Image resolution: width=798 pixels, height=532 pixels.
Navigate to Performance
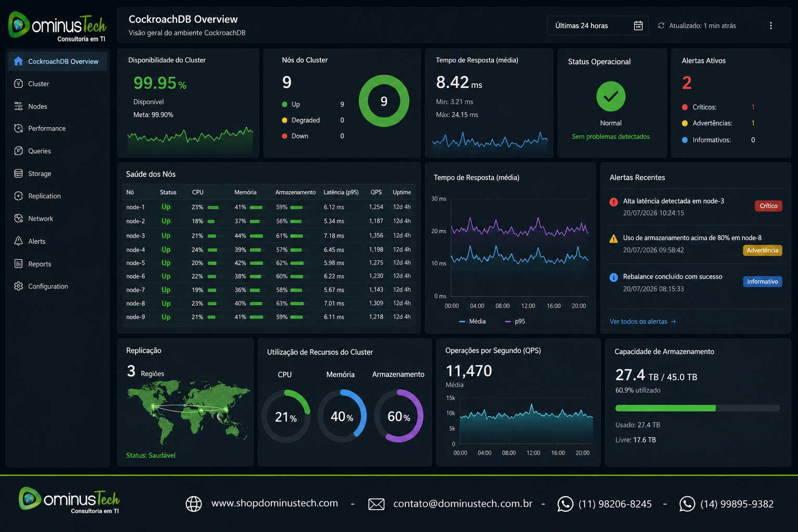47,128
